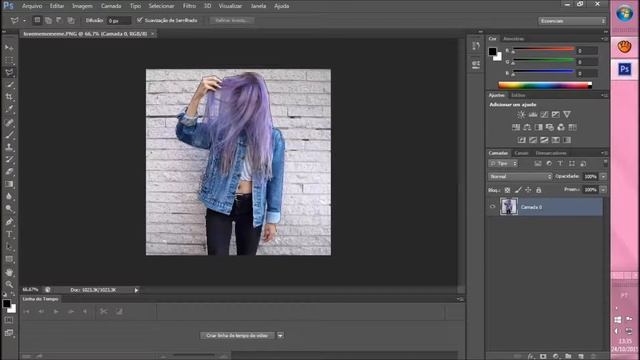Add a Levels adjustment
640x360 pixels.
(x=533, y=115)
